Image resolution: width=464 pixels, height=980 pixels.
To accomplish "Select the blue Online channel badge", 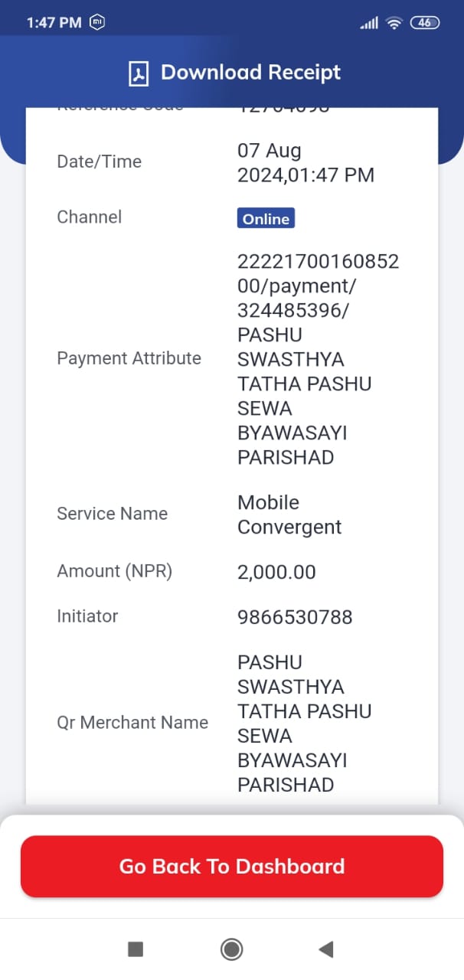I will tap(266, 219).
